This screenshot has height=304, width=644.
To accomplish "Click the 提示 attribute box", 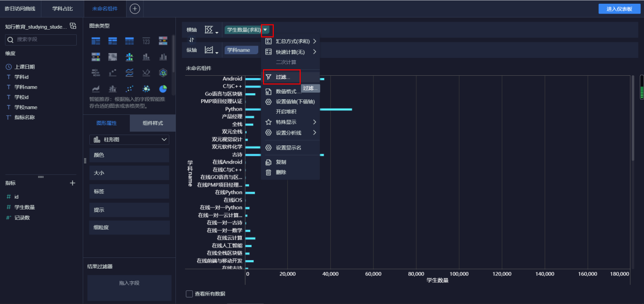I will click(129, 210).
